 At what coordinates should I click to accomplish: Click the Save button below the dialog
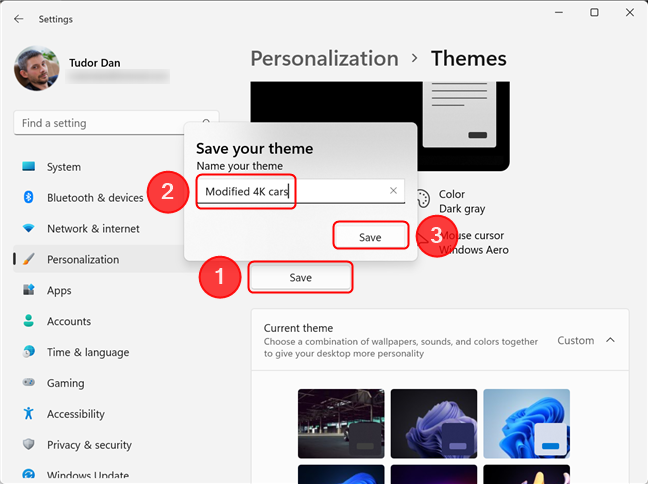pyautogui.click(x=300, y=277)
